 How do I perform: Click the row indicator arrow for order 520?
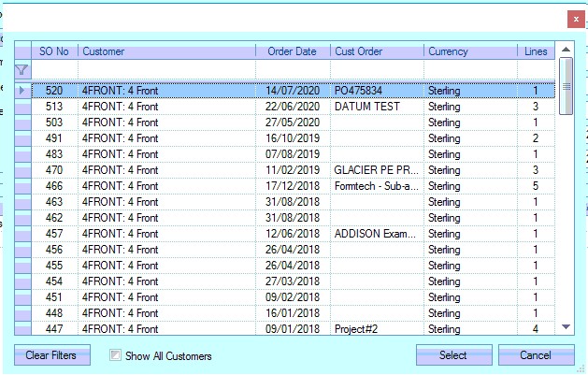(22, 91)
